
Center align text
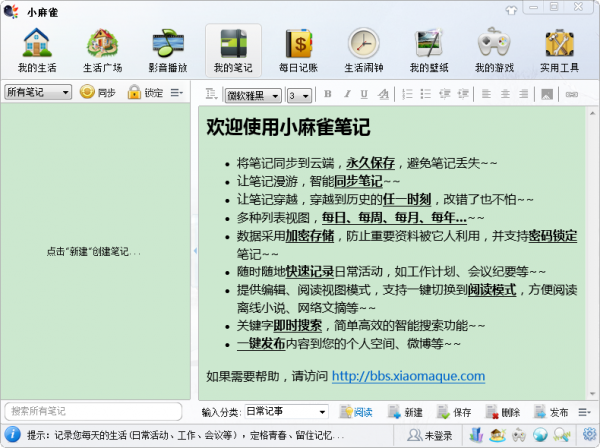coord(505,94)
